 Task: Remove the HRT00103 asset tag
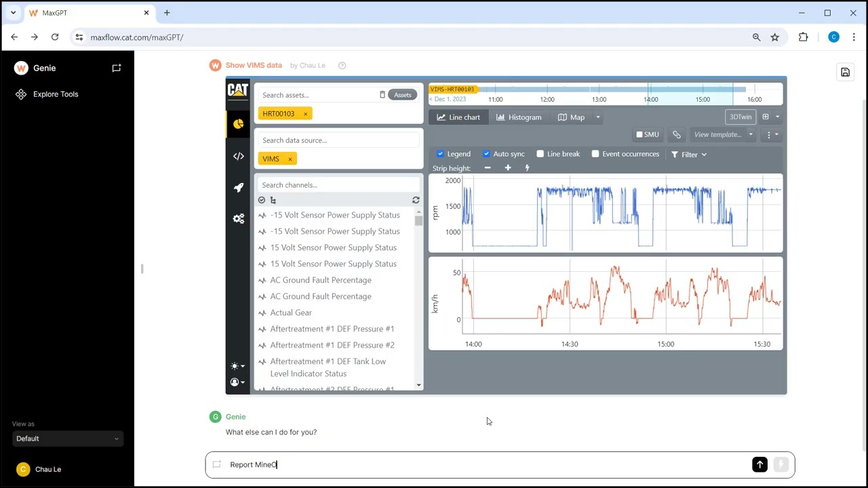pyautogui.click(x=305, y=114)
